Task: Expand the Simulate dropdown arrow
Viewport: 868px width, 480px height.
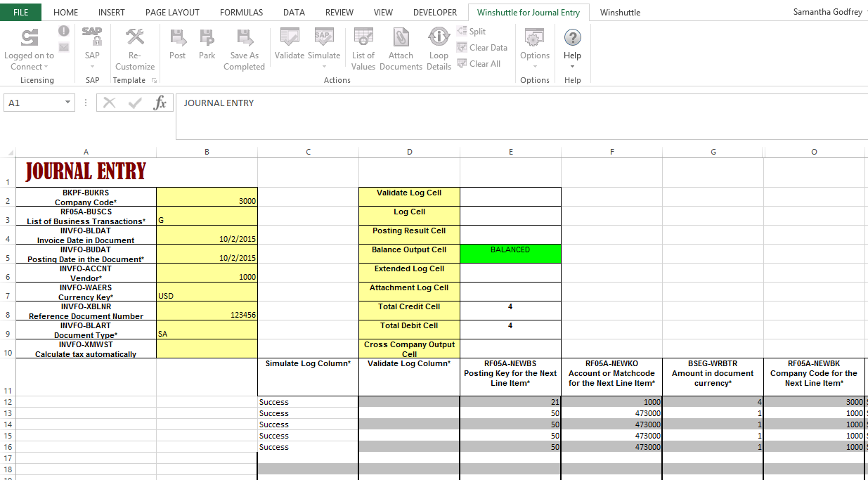Action: [323, 67]
